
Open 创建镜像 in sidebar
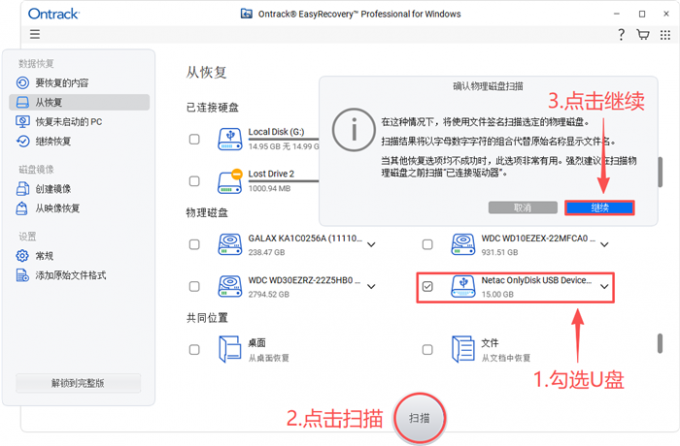pyautogui.click(x=79, y=189)
